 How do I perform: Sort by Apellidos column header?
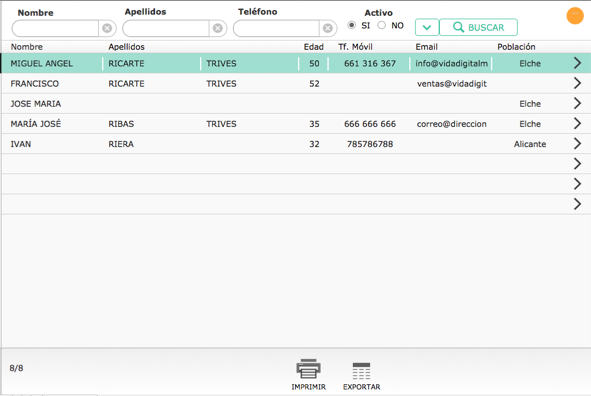pos(127,47)
